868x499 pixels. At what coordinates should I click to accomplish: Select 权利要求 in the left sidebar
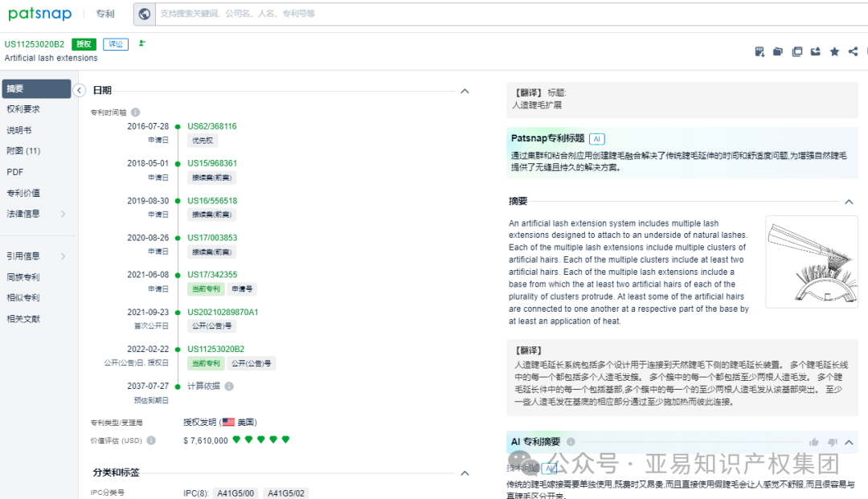tap(23, 109)
